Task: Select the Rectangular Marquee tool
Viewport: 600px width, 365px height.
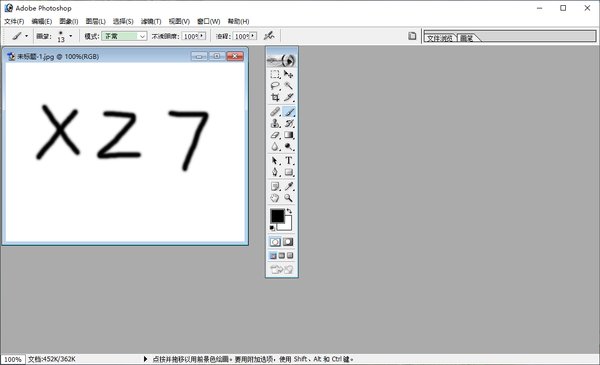Action: pyautogui.click(x=275, y=74)
